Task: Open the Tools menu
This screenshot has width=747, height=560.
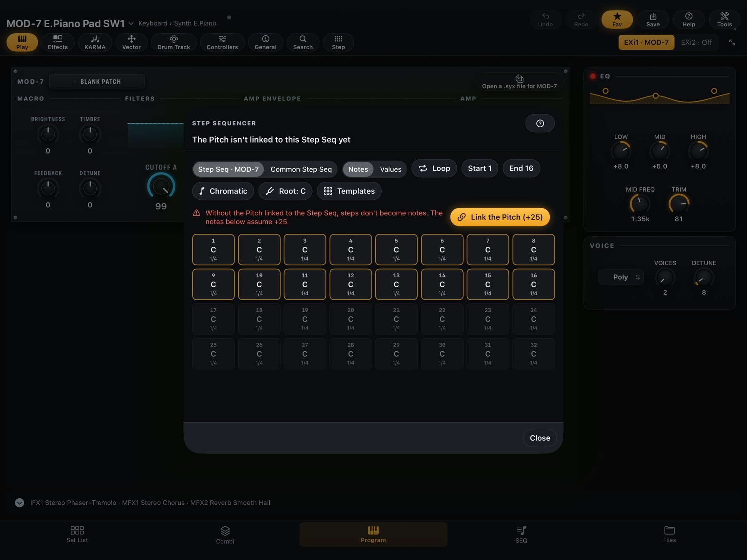Action: (725, 19)
